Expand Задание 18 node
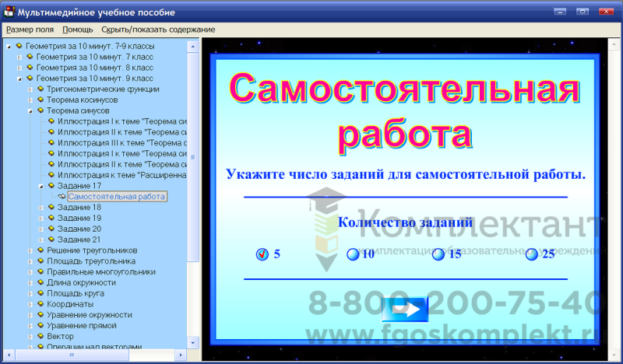 tap(40, 207)
